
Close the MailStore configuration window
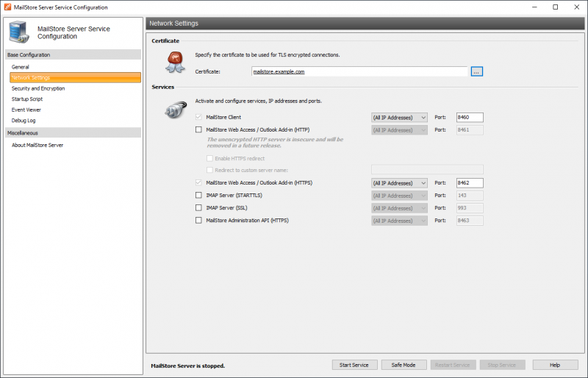click(577, 7)
